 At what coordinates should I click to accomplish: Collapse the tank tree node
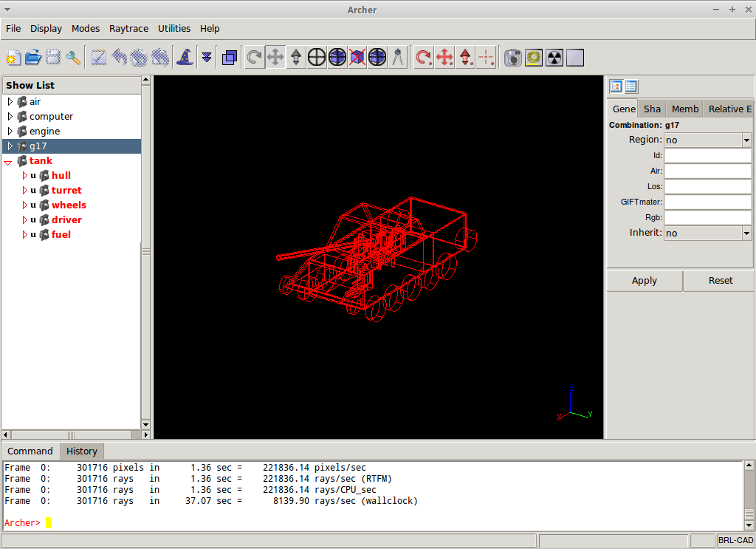click(7, 160)
